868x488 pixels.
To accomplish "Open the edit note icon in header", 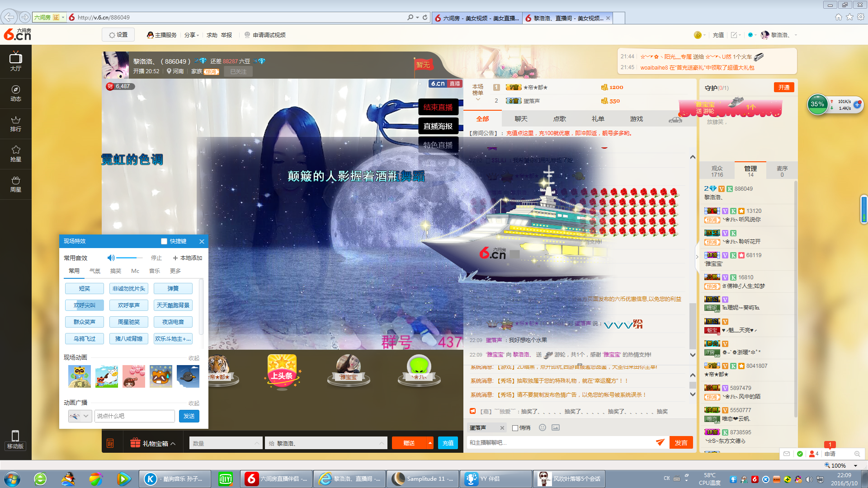I will pyautogui.click(x=734, y=35).
